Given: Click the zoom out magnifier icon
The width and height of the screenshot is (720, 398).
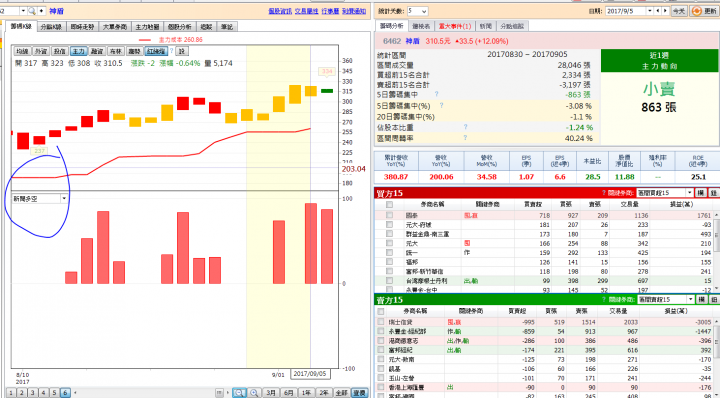Looking at the screenshot, I should (x=239, y=393).
